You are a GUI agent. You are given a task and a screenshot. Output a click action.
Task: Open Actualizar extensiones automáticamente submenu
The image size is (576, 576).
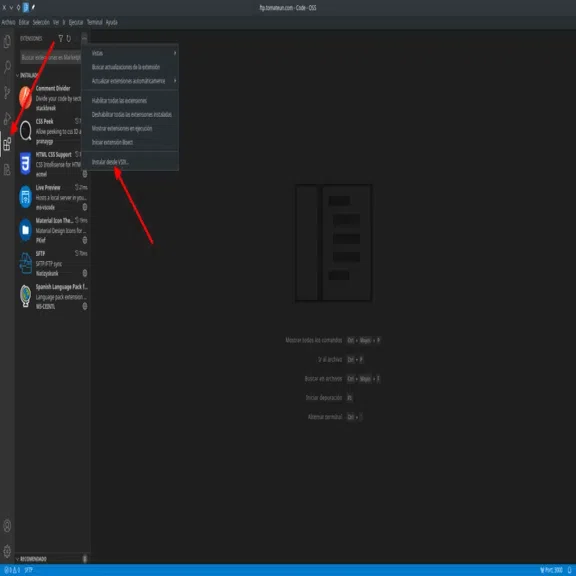pos(130,81)
